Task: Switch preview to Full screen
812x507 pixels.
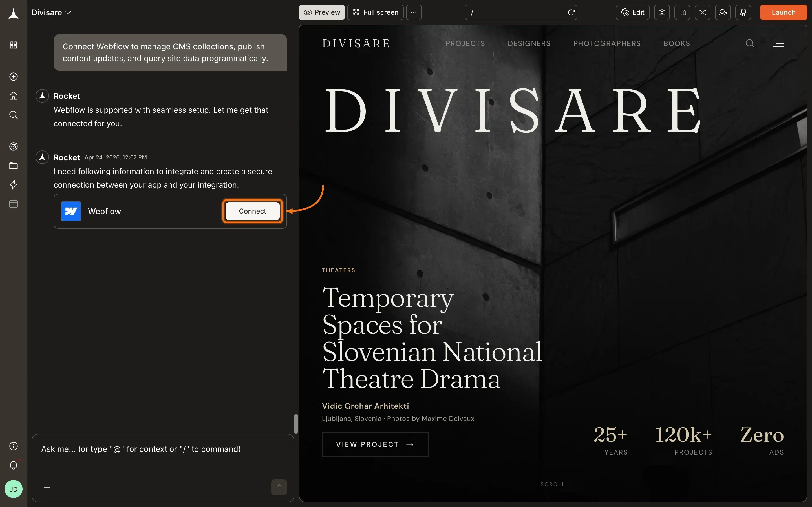Action: 375,12
